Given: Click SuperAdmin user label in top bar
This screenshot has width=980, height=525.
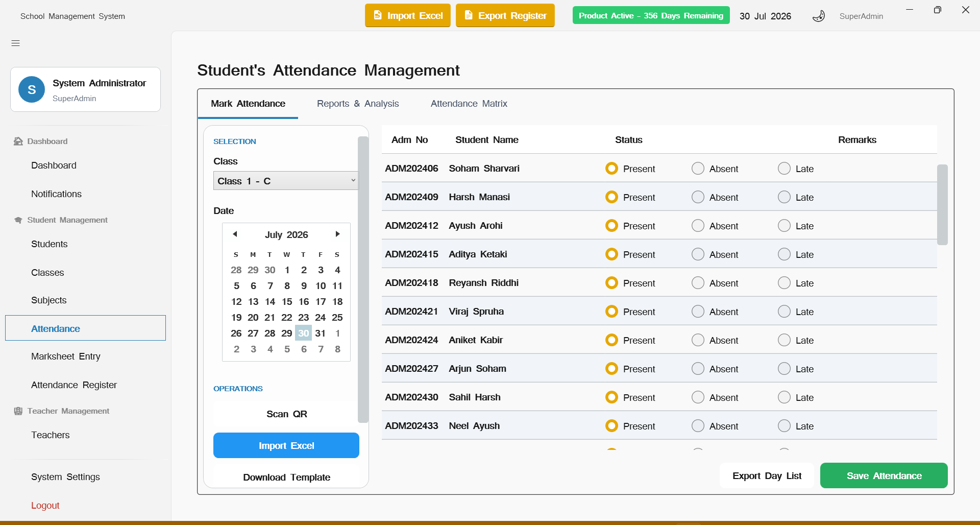Looking at the screenshot, I should point(861,16).
